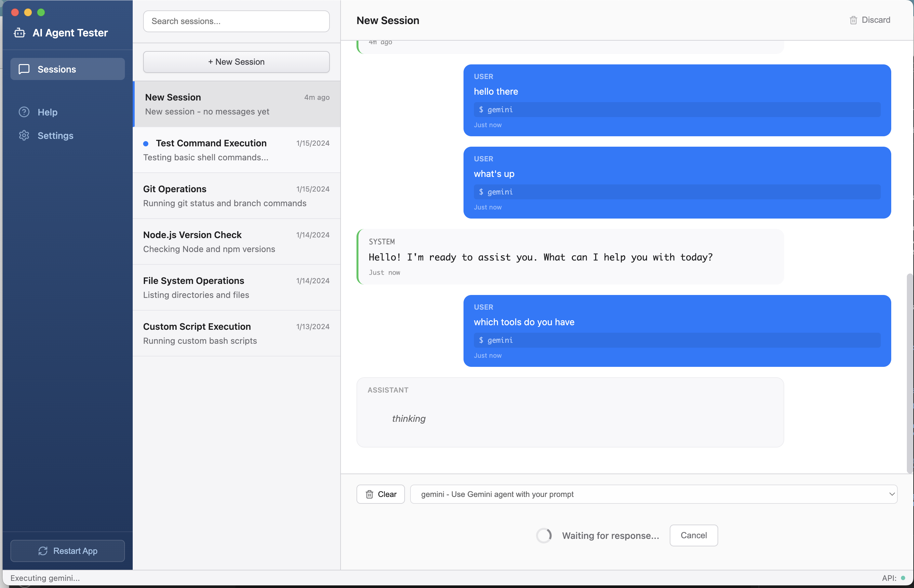Open Settings via the gear icon
This screenshot has height=588, width=914.
[24, 136]
